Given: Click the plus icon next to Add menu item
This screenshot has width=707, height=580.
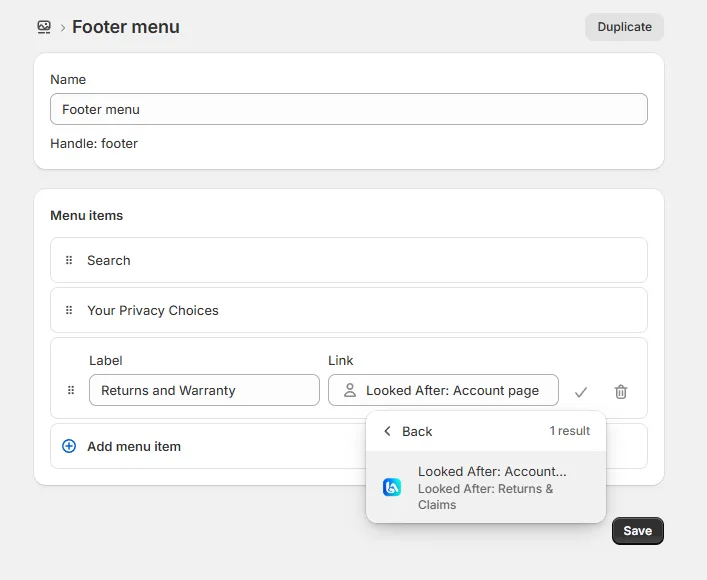Looking at the screenshot, I should pyautogui.click(x=69, y=447).
